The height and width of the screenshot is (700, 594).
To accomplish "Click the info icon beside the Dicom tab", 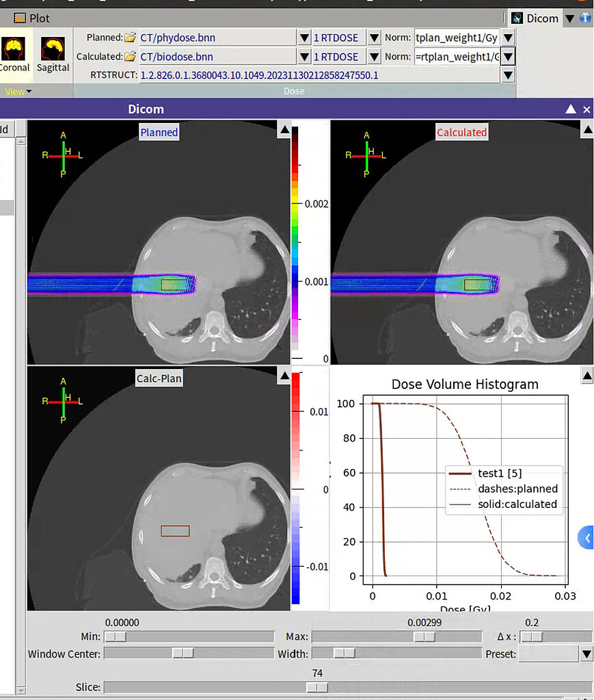I will 586,18.
